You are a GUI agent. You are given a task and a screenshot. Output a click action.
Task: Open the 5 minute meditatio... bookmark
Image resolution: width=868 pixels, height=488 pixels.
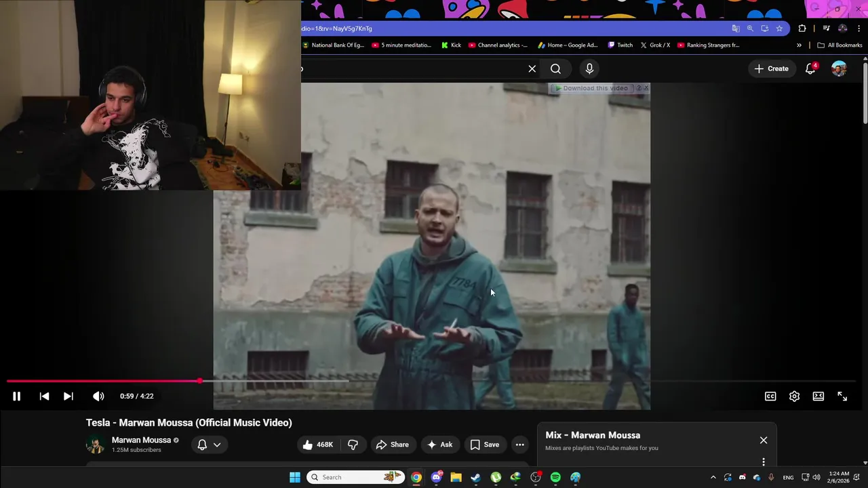(x=401, y=45)
